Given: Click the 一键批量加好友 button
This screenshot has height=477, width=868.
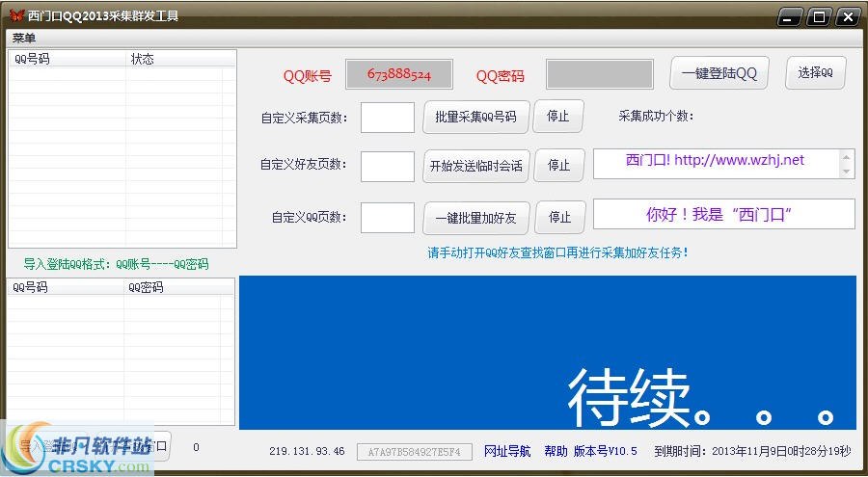Looking at the screenshot, I should (x=476, y=218).
